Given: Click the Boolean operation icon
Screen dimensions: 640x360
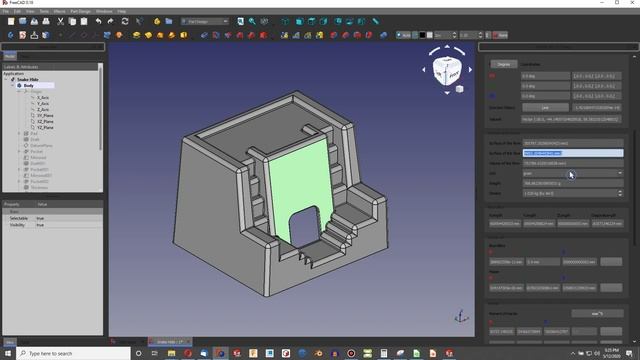Looking at the screenshot, I should [x=383, y=35].
